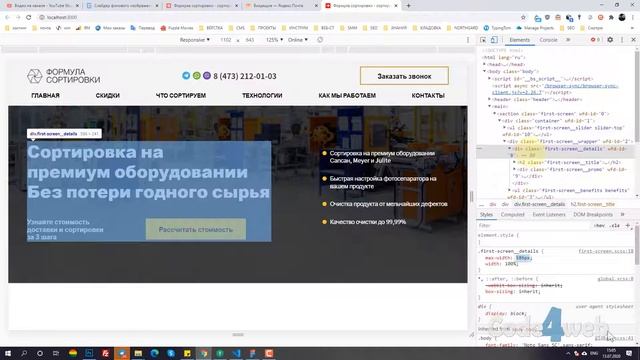
Task: Expand the head element node
Action: point(484,64)
